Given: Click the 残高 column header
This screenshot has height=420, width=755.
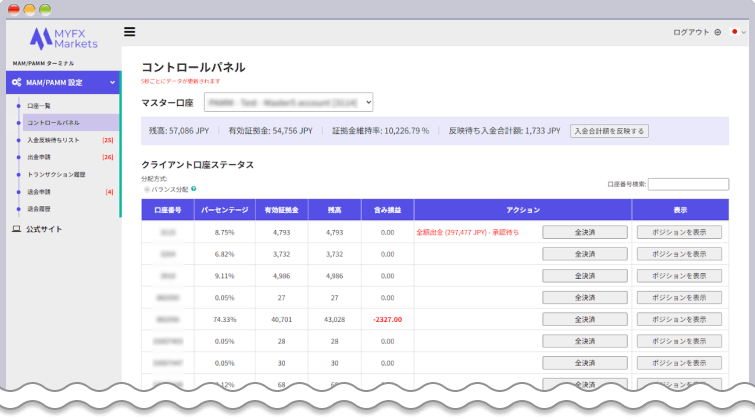Looking at the screenshot, I should pos(335,210).
